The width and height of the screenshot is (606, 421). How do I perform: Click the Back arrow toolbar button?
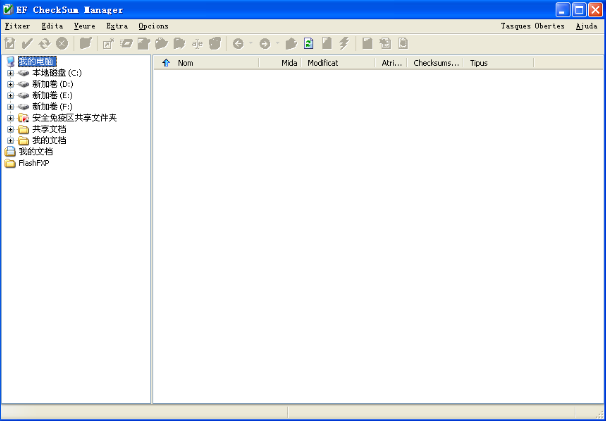point(238,44)
